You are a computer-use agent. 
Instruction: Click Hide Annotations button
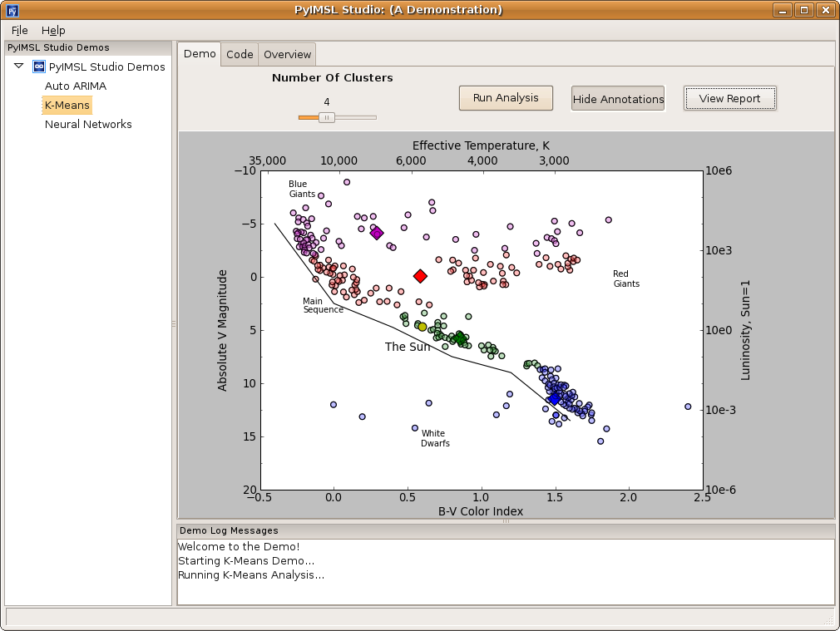click(618, 99)
